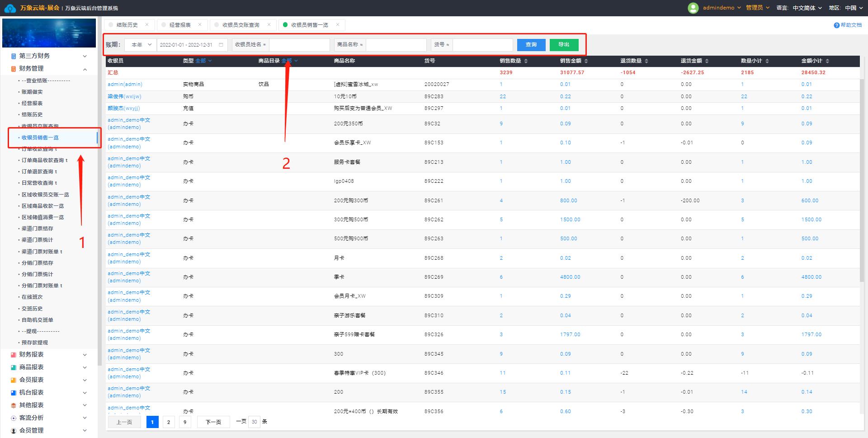Click the summary total 31077.57

click(572, 73)
